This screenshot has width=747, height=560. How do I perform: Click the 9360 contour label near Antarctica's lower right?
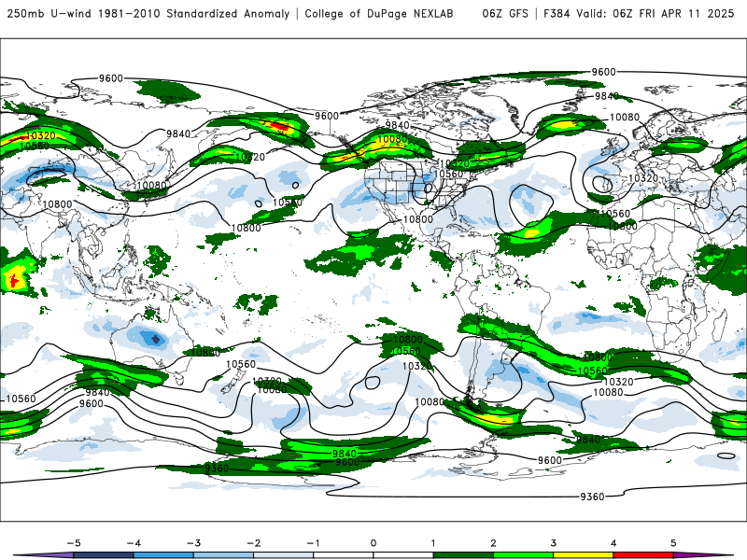click(x=592, y=497)
